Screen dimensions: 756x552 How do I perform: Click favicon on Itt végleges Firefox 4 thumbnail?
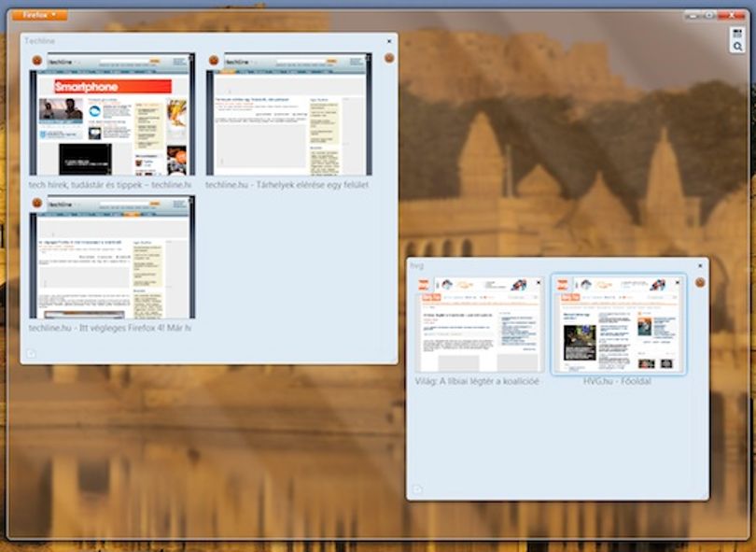pos(37,203)
